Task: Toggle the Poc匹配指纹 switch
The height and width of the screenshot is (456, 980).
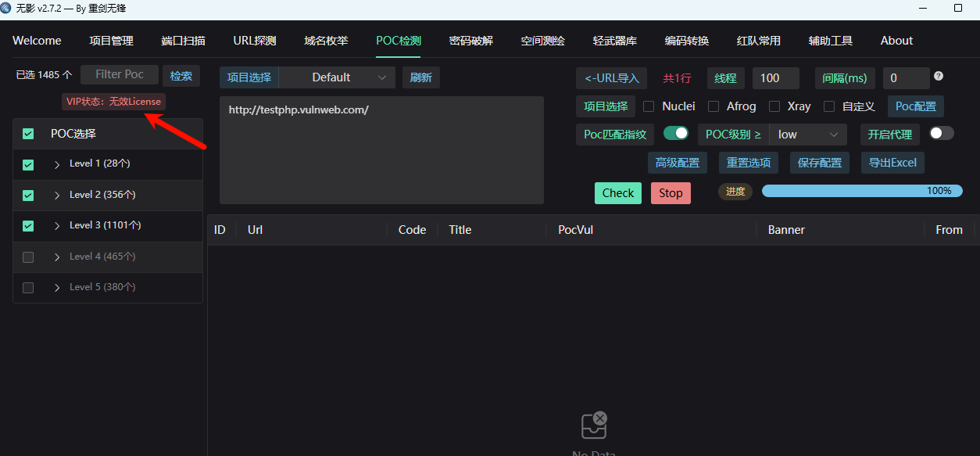Action: pos(676,134)
